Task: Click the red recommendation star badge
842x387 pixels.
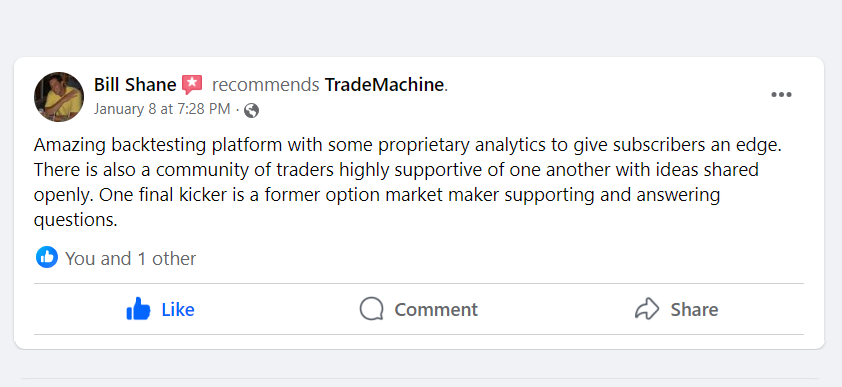Action: 192,85
